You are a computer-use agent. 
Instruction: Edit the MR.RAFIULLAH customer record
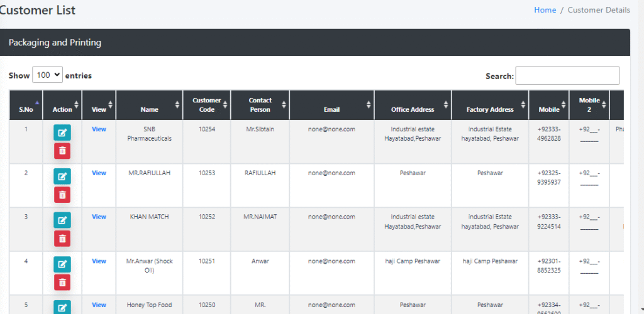tap(62, 176)
